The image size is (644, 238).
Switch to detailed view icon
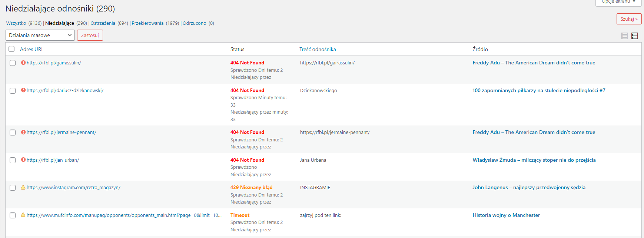(x=635, y=36)
